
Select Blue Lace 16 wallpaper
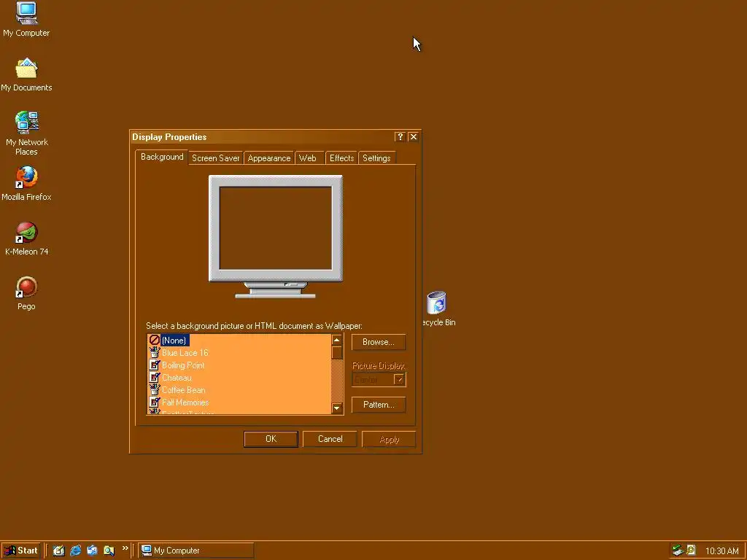[185, 353]
